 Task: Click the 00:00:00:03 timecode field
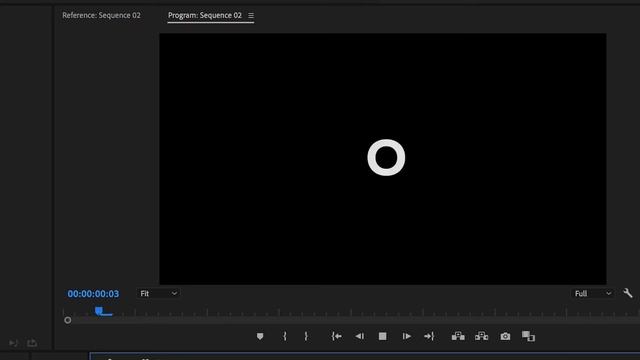(x=93, y=294)
